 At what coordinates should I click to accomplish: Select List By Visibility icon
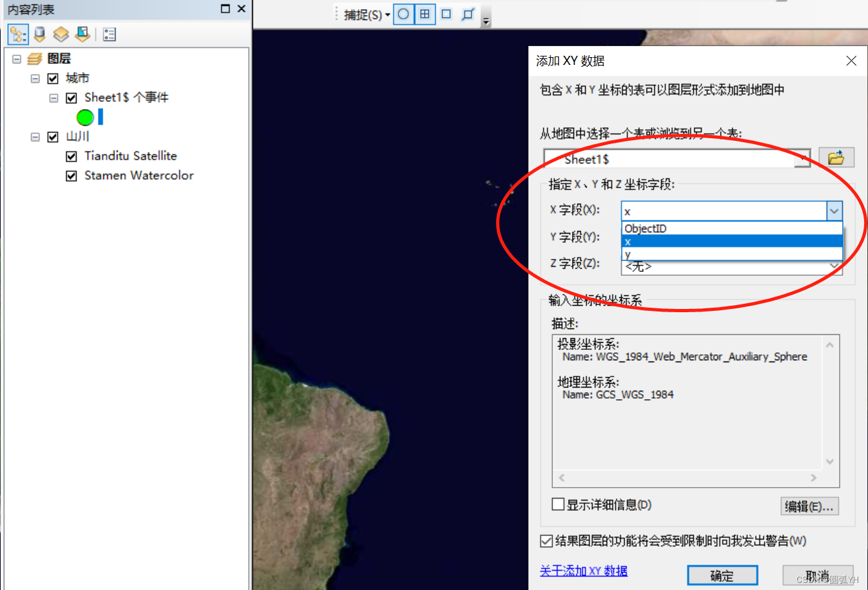click(60, 34)
